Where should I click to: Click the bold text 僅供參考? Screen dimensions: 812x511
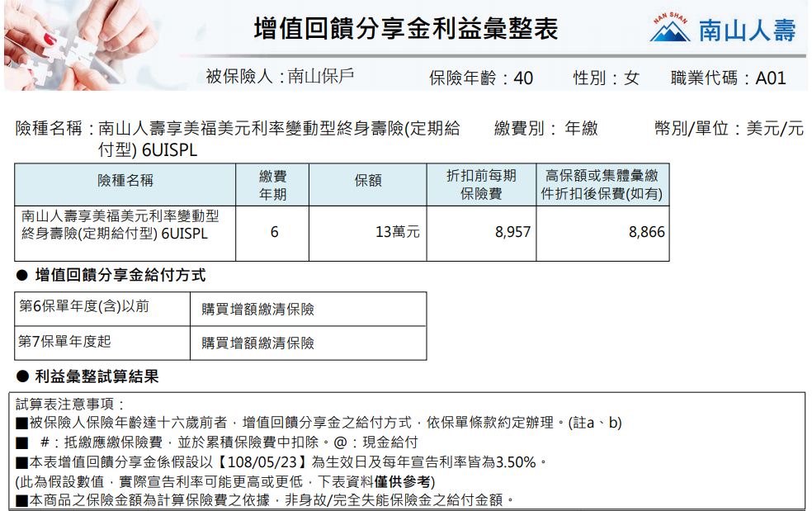tap(401, 481)
